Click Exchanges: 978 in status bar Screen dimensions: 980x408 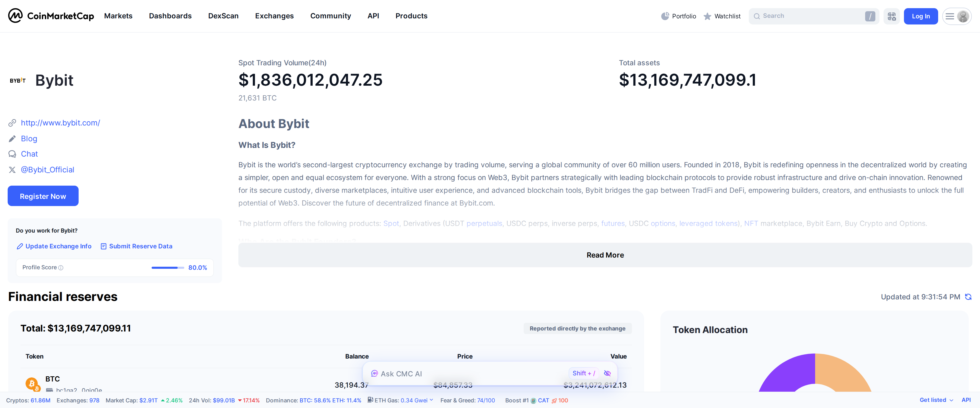78,400
